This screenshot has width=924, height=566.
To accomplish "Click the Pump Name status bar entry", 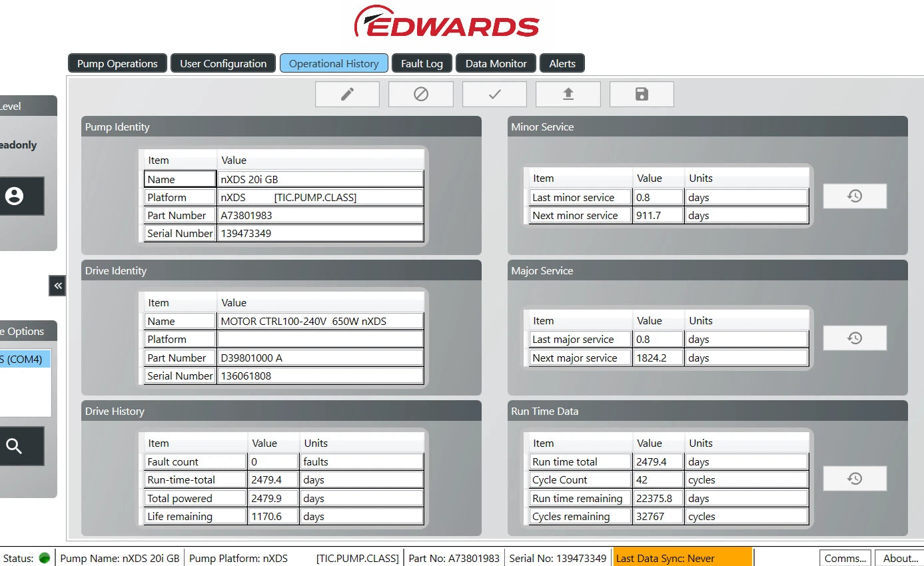I will click(120, 558).
